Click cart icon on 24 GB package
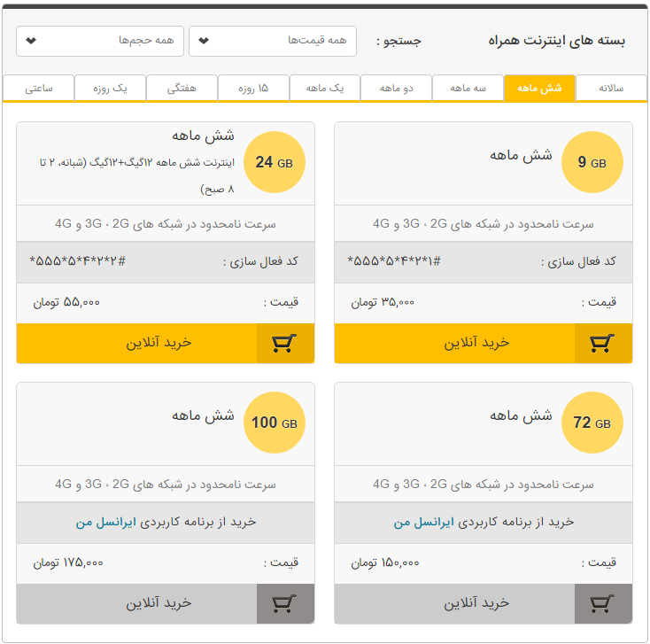The width and height of the screenshot is (650, 644). click(x=285, y=344)
